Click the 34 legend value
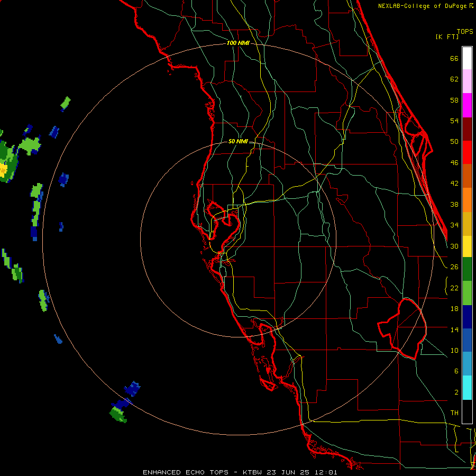The width and height of the screenshot is (476, 476). click(454, 225)
